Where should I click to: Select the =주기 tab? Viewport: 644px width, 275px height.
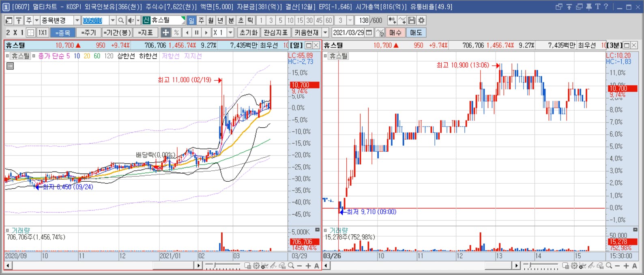[88, 32]
